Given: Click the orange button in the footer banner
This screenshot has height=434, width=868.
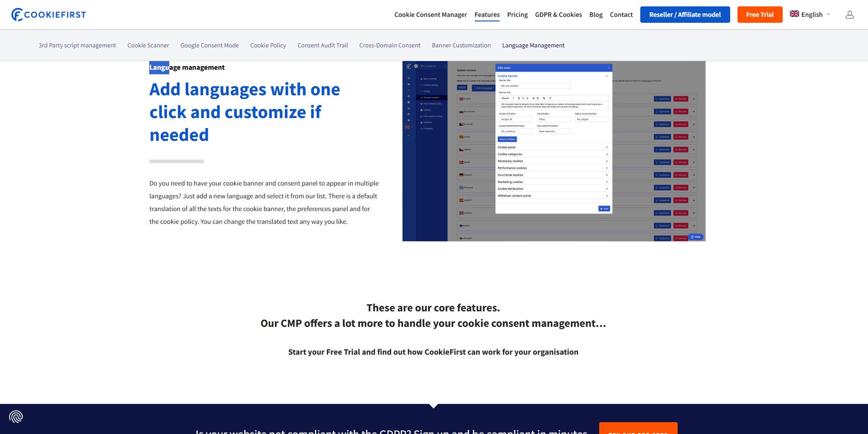Looking at the screenshot, I should pos(638,429).
